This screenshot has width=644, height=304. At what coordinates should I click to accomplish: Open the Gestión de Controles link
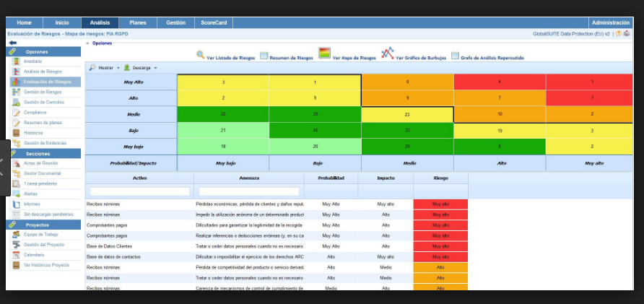pos(43,102)
